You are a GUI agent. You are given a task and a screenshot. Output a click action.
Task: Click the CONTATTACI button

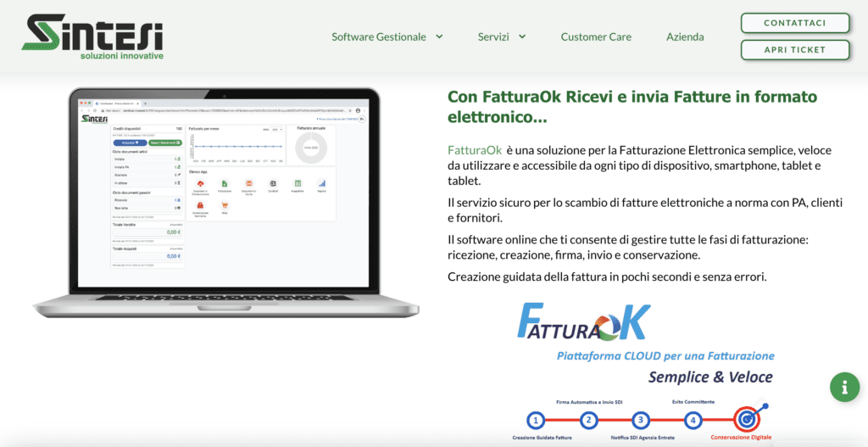795,23
